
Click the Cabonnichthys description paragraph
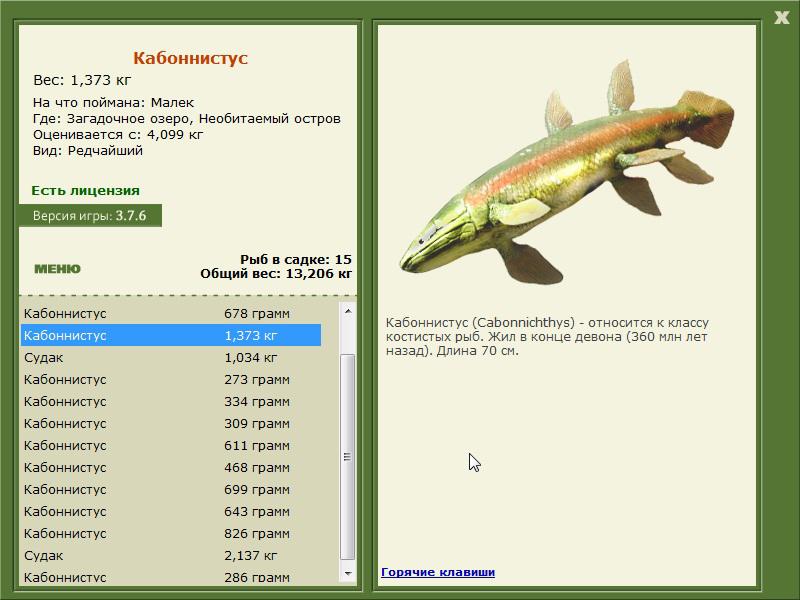547,336
